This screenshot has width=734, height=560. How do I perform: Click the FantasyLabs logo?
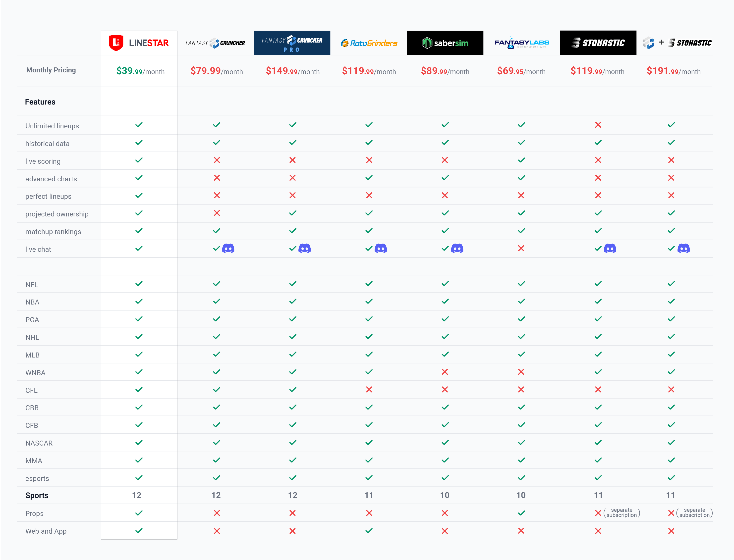pyautogui.click(x=522, y=43)
